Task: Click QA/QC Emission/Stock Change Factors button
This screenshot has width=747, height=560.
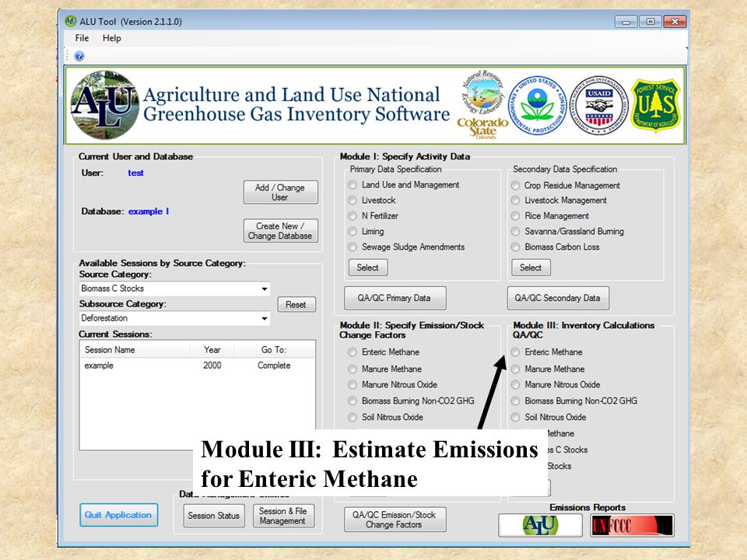Action: tap(395, 520)
